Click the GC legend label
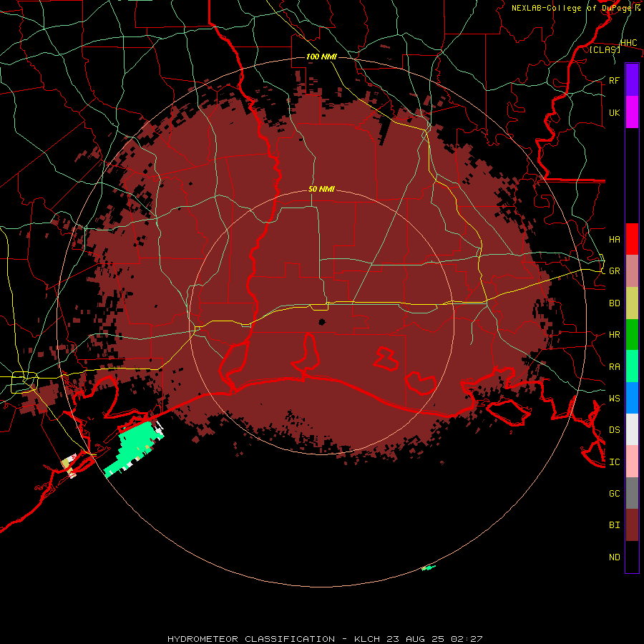This screenshot has width=644, height=644. click(x=615, y=494)
